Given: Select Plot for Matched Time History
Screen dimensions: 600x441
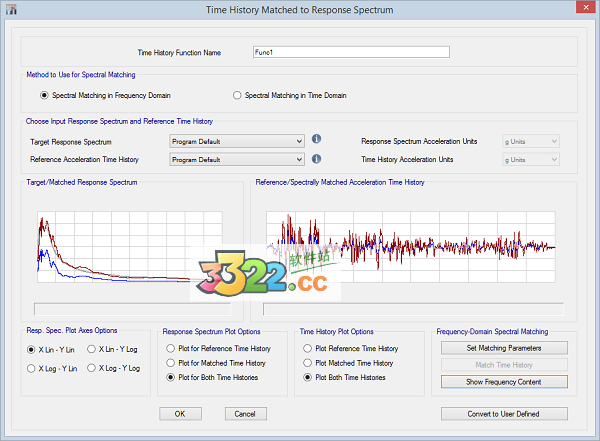Looking at the screenshot, I should pos(169,363).
